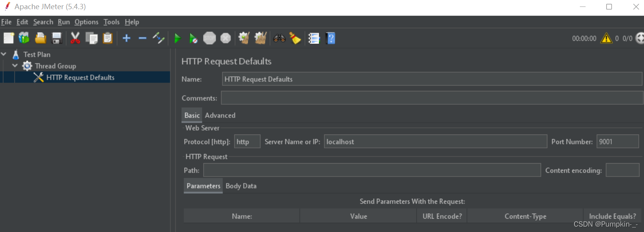Open the Search menu

(43, 22)
